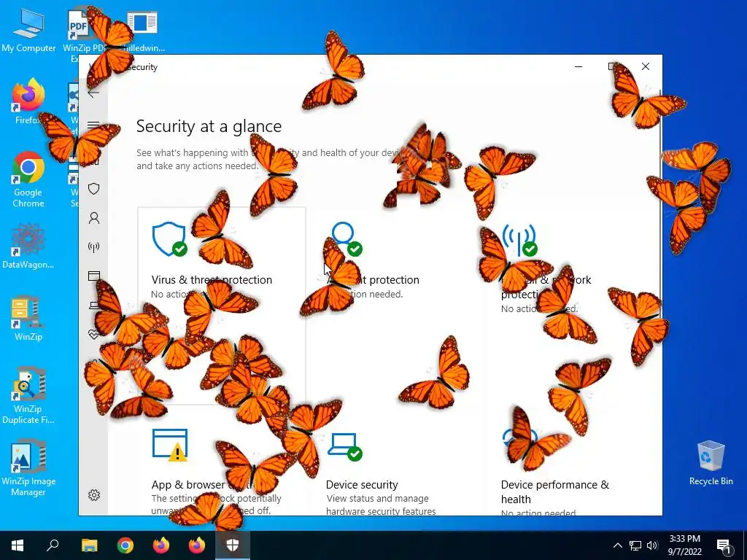Open the hamburger navigation menu in Windows Security

pyautogui.click(x=93, y=125)
